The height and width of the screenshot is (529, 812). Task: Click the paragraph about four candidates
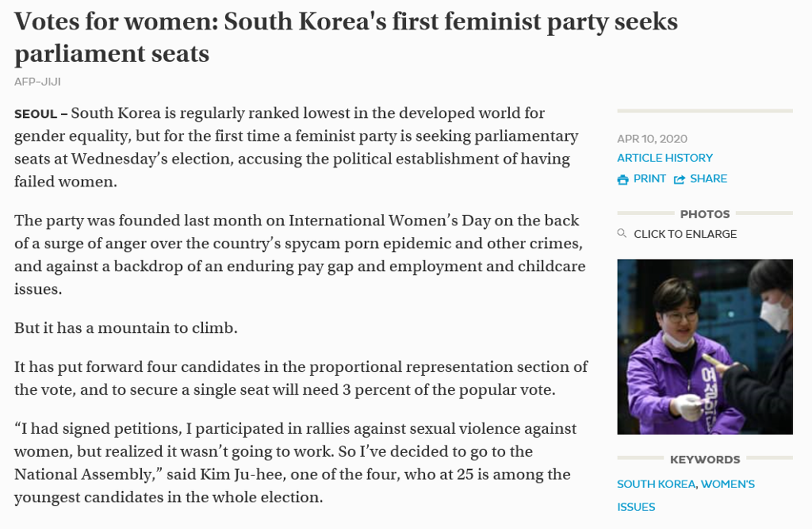tap(301, 378)
